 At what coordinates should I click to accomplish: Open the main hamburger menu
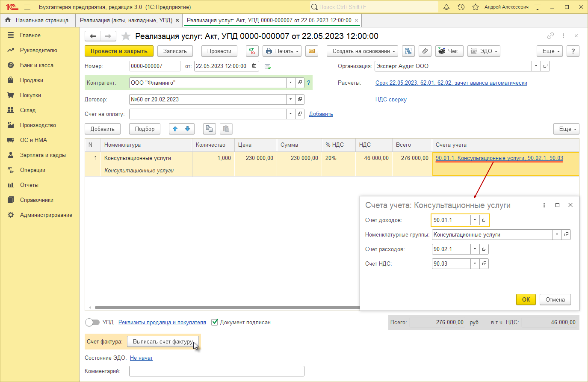(27, 7)
